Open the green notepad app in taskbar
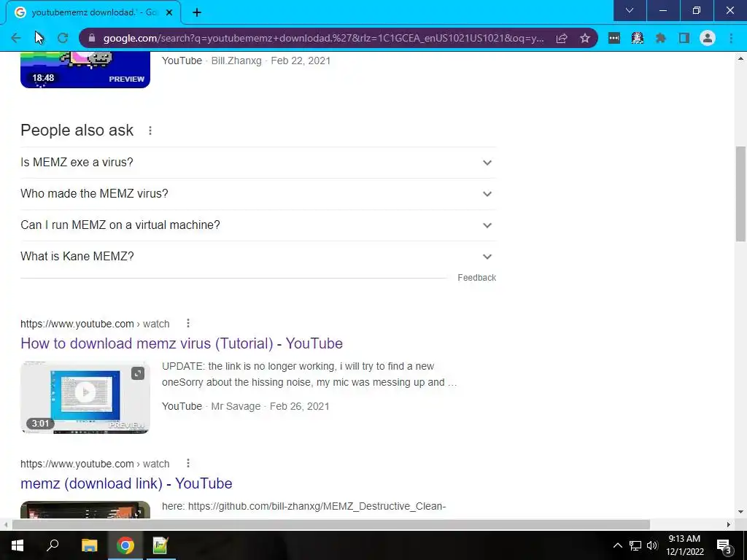The width and height of the screenshot is (747, 560). click(160, 545)
